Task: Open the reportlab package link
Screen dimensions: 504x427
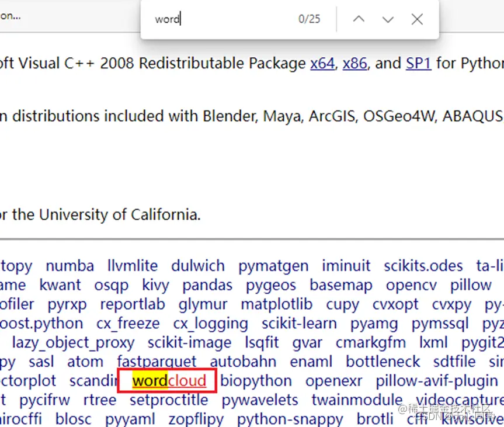Action: (x=133, y=305)
